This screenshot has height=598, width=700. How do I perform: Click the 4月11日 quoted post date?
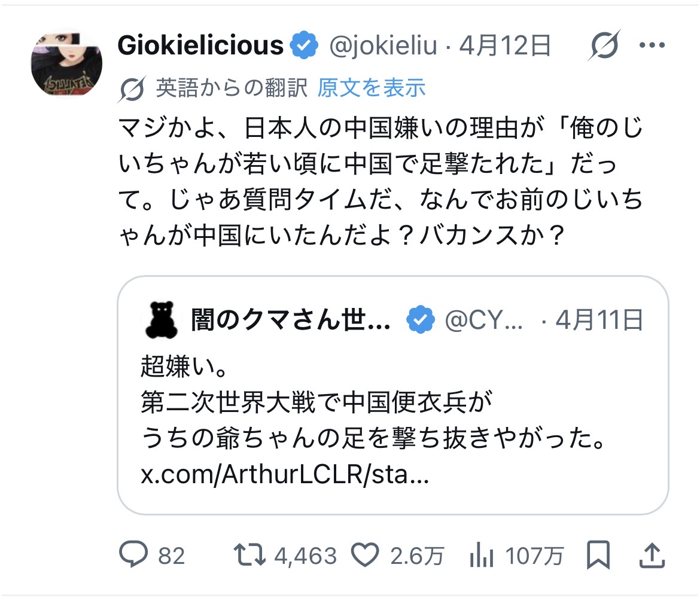[x=599, y=321]
